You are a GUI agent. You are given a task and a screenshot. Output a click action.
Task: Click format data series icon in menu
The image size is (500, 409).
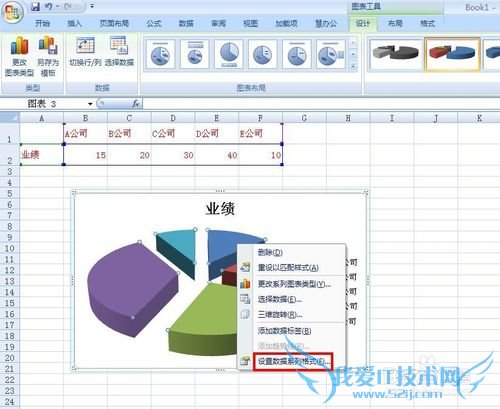point(245,361)
